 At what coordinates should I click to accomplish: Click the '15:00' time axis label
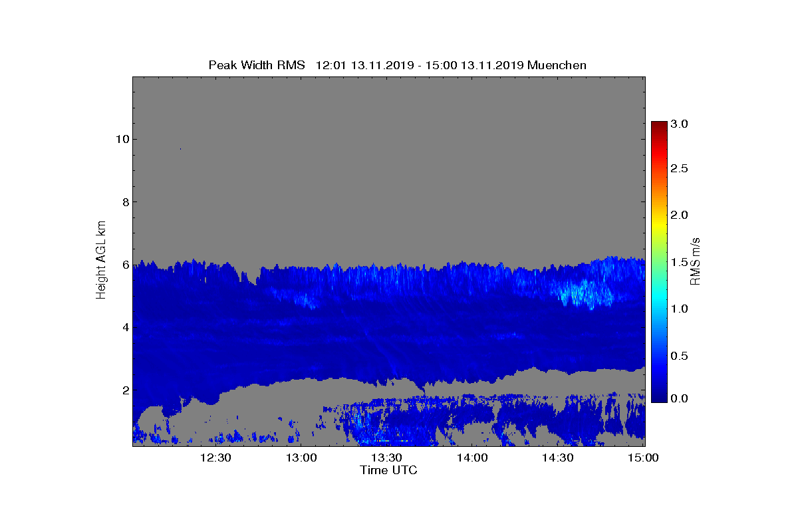point(643,458)
